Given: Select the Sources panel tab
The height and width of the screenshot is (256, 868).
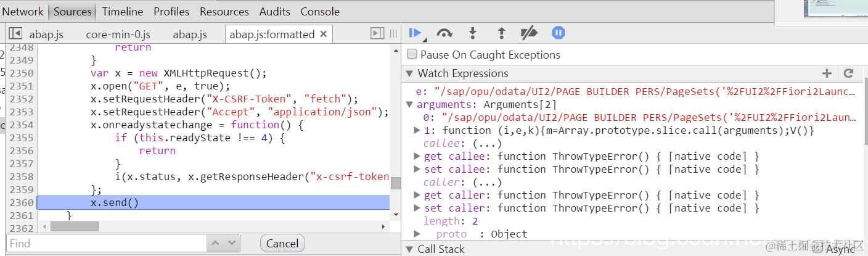Looking at the screenshot, I should [73, 11].
